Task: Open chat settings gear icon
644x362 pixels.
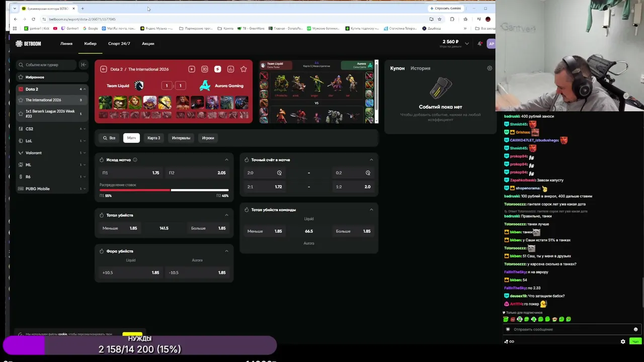Action: (623, 341)
